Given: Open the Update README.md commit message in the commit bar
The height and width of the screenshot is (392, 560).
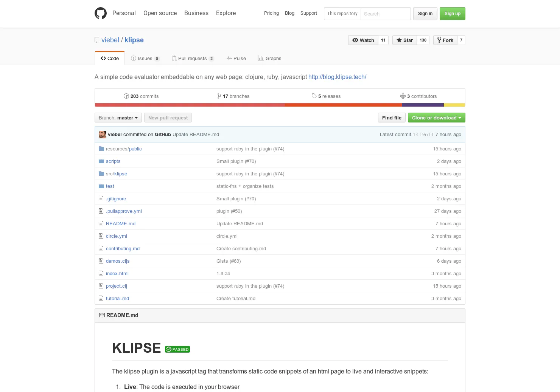Looking at the screenshot, I should pos(196,134).
